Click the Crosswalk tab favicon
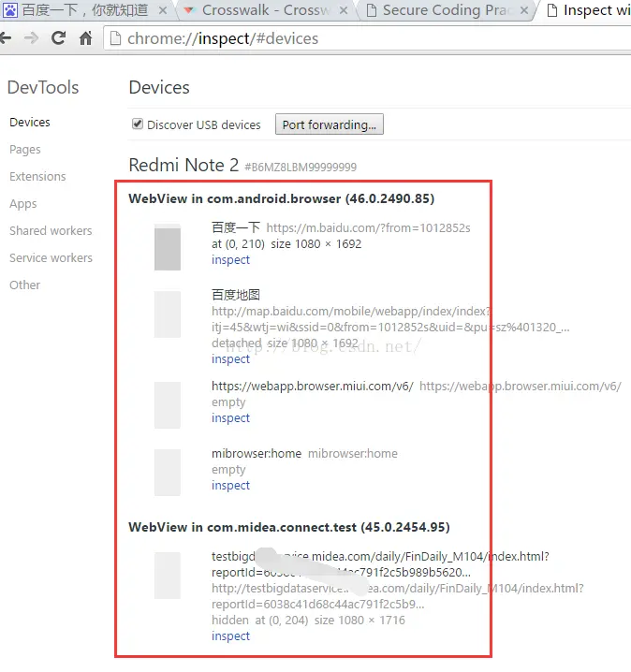 click(x=189, y=10)
